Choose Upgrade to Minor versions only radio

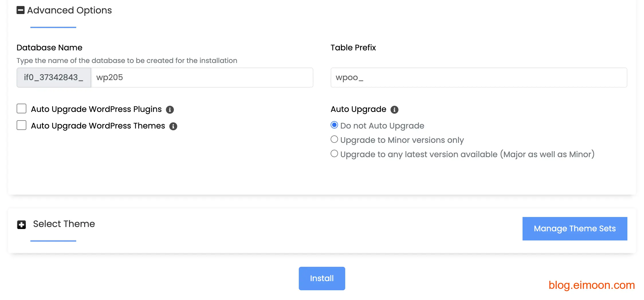[334, 139]
